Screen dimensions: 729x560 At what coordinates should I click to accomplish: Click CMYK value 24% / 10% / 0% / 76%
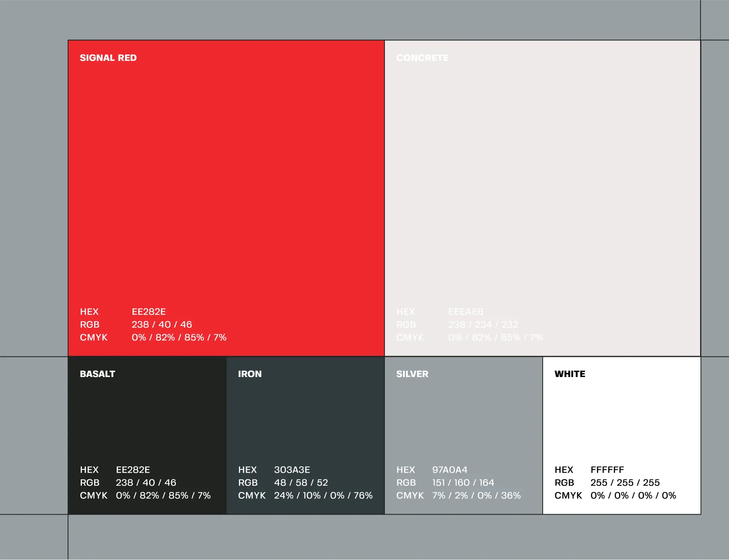coord(323,496)
